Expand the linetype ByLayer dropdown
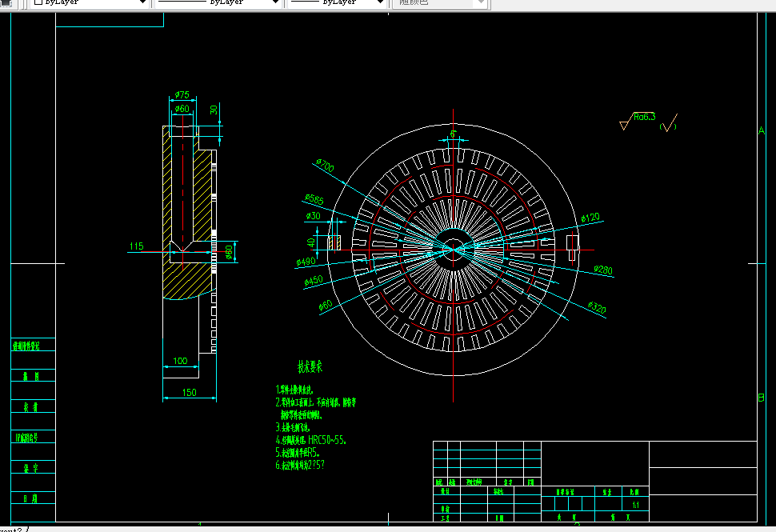776x532 pixels. (x=218, y=2)
